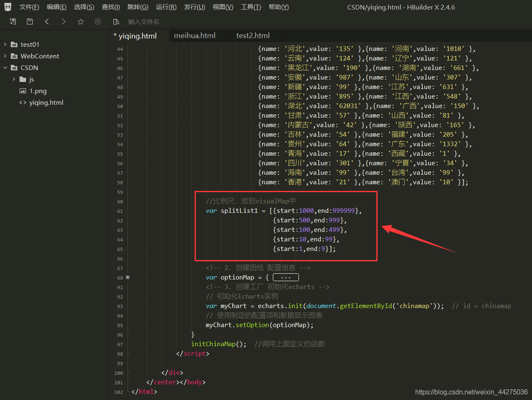Select the WebContent project in tree
Image resolution: width=532 pixels, height=400 pixels.
tap(40, 56)
